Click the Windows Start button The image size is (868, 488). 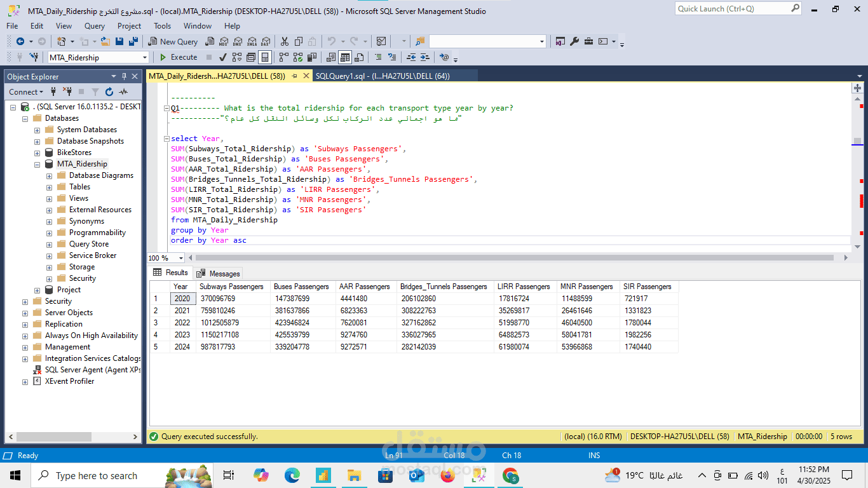[x=15, y=475]
